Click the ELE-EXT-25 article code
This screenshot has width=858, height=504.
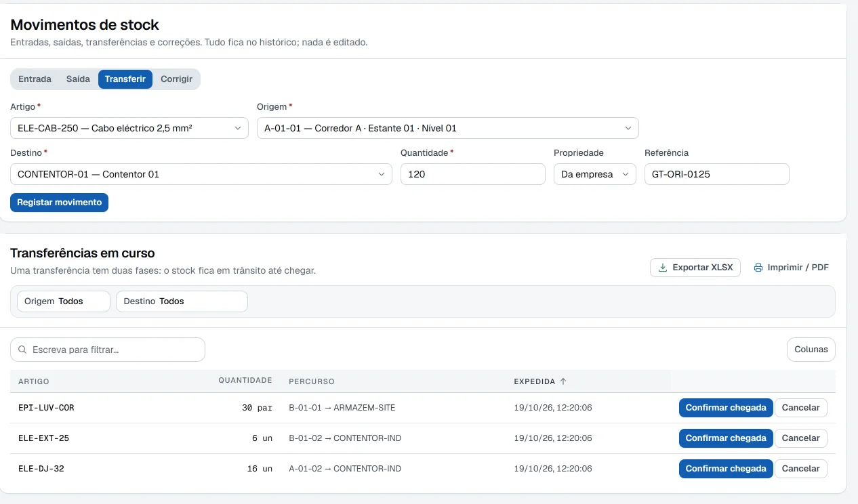[44, 438]
